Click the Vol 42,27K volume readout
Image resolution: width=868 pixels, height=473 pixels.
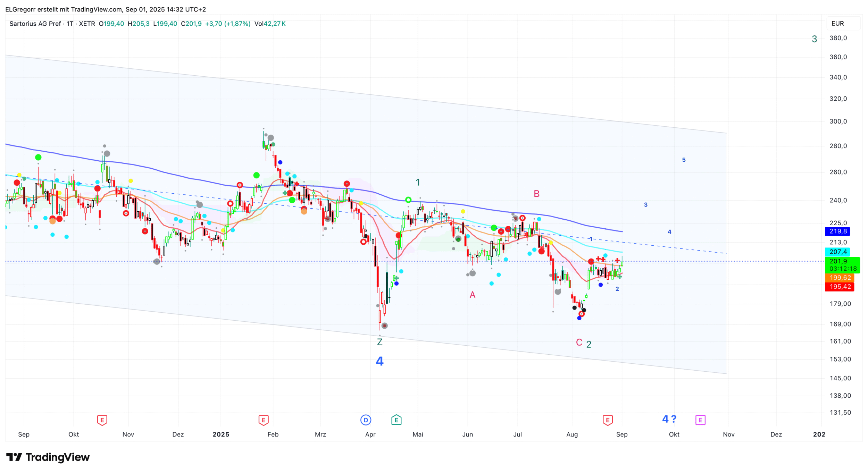(x=270, y=24)
